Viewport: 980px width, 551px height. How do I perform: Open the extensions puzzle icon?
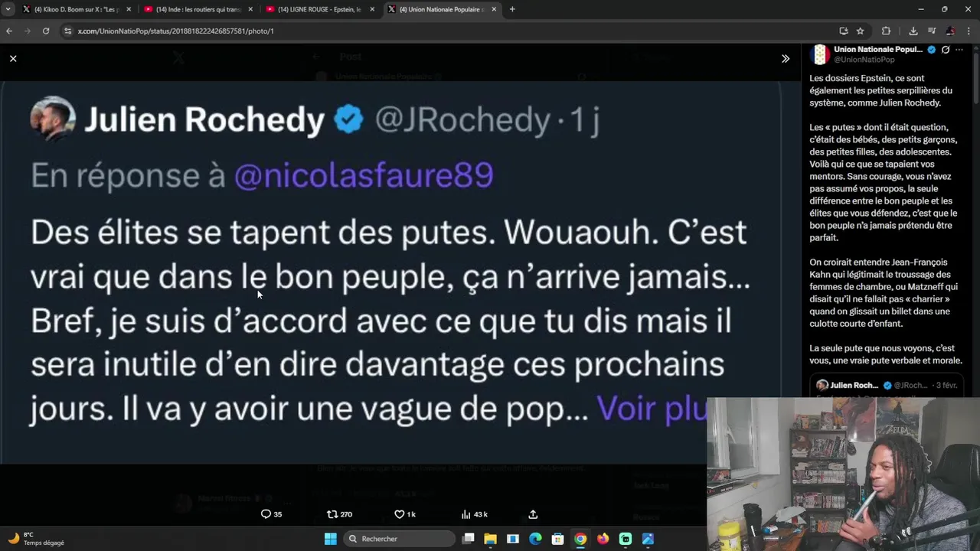click(887, 31)
